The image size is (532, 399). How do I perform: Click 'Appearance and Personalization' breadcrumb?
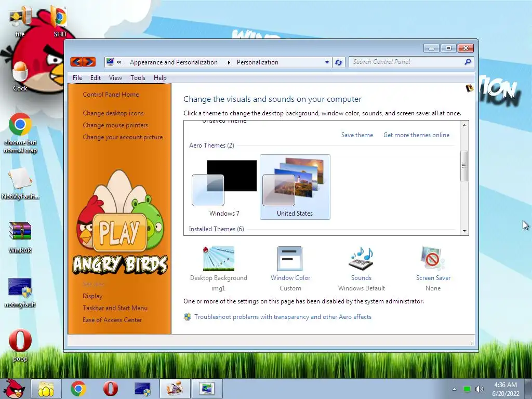coord(174,62)
